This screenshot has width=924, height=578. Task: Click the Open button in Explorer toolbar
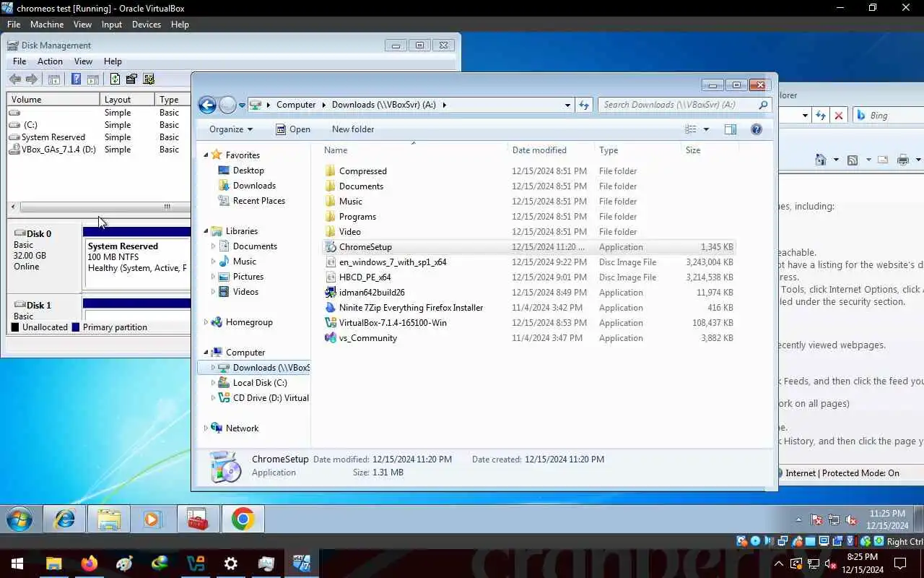point(293,129)
